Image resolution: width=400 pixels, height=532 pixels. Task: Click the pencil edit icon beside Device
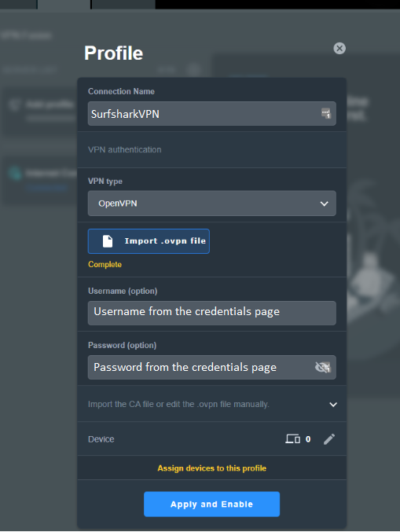(x=329, y=439)
